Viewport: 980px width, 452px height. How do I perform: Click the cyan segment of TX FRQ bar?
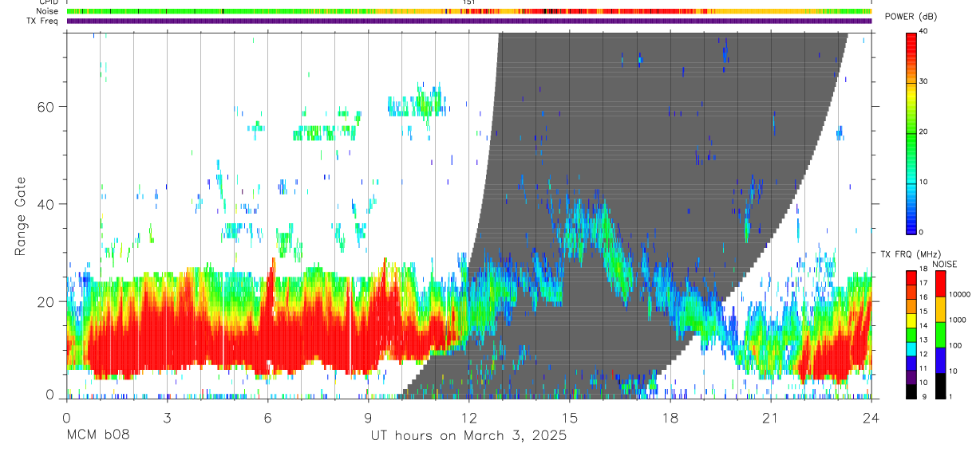[911, 349]
